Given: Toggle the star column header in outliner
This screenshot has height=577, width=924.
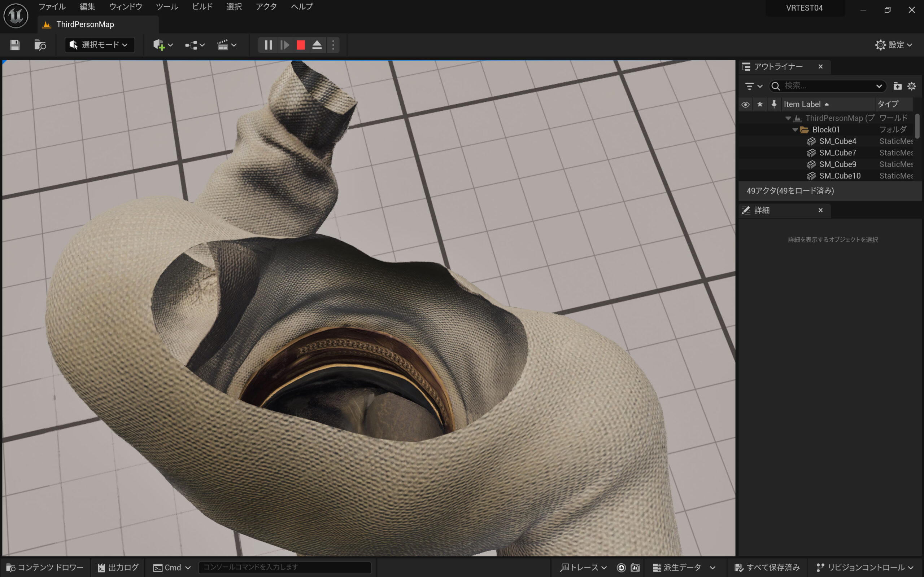Looking at the screenshot, I should (x=760, y=105).
